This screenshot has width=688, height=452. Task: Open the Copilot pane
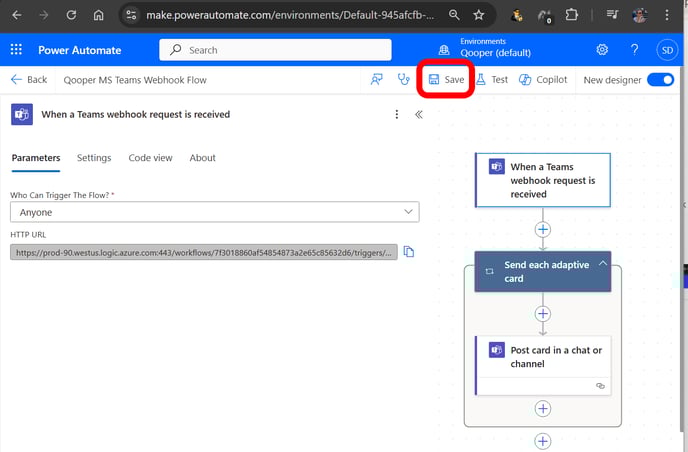pyautogui.click(x=543, y=79)
